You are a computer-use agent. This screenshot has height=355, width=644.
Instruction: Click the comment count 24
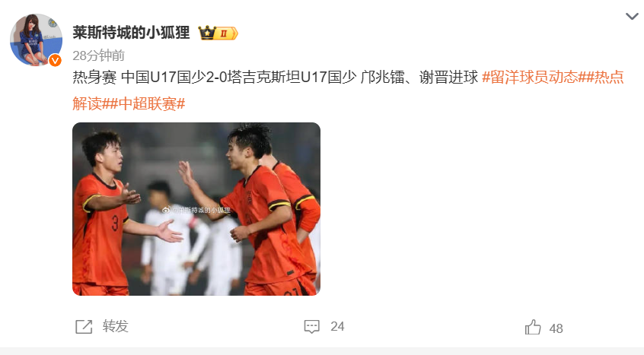tap(337, 326)
